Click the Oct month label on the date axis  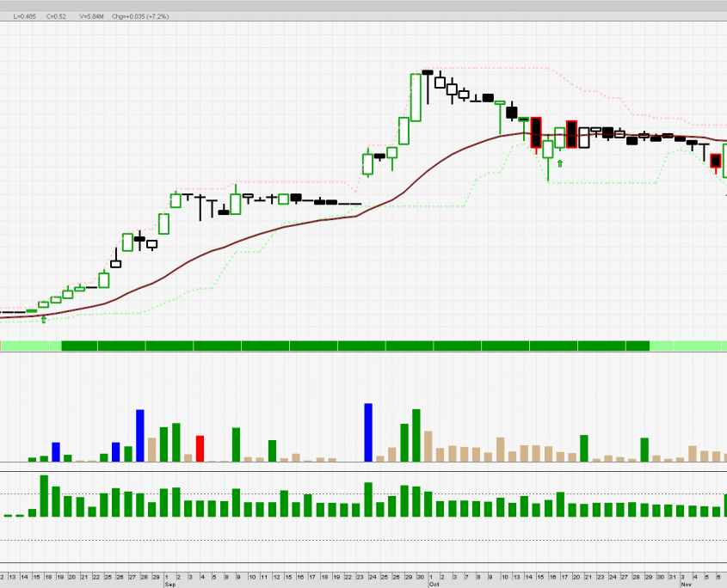pyautogui.click(x=434, y=584)
